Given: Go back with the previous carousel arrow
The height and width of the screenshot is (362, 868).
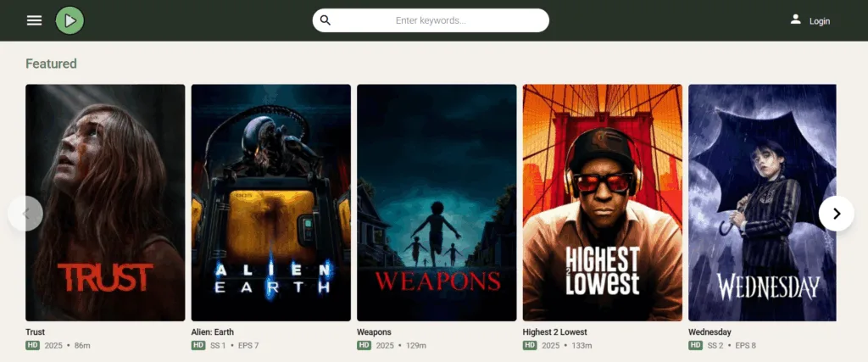Looking at the screenshot, I should tap(25, 214).
